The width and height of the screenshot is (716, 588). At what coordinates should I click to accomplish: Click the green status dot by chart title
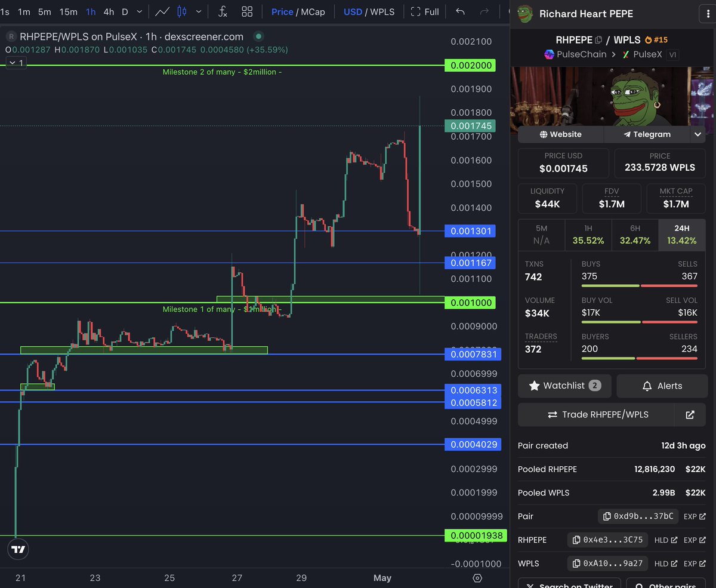(257, 36)
